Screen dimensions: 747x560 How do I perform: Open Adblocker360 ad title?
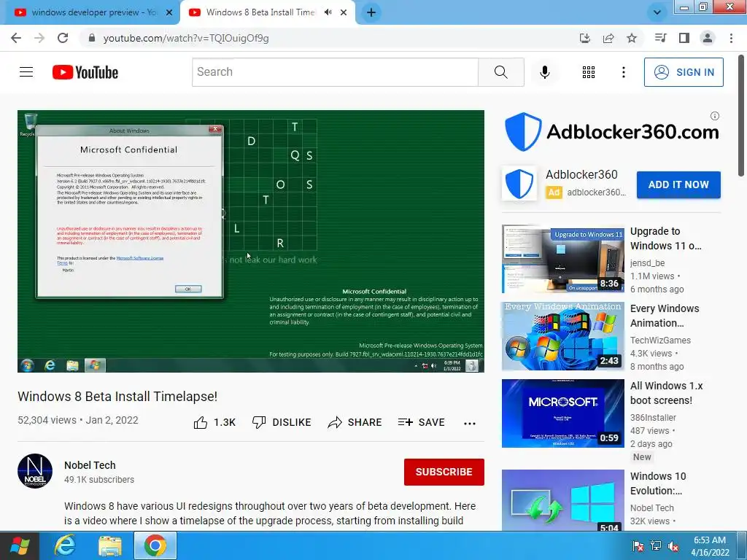[581, 175]
